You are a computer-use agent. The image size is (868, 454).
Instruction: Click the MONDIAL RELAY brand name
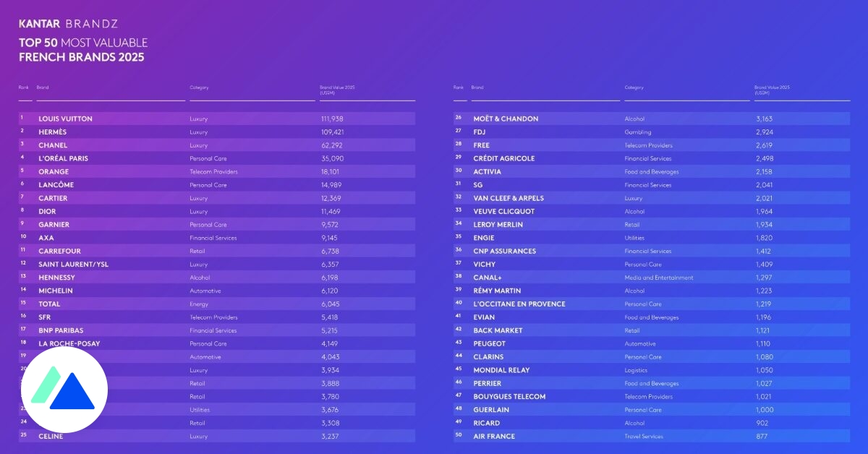[x=501, y=370]
